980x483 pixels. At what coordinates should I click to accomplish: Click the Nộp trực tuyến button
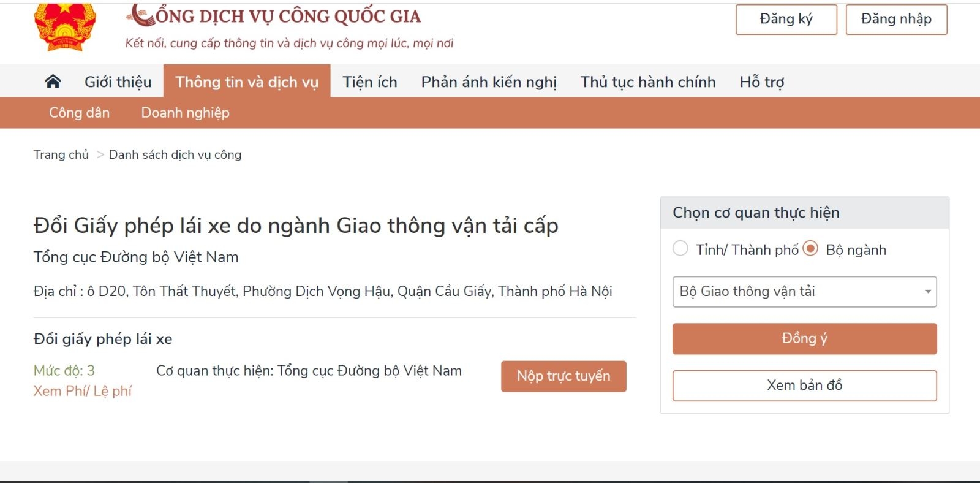(563, 376)
